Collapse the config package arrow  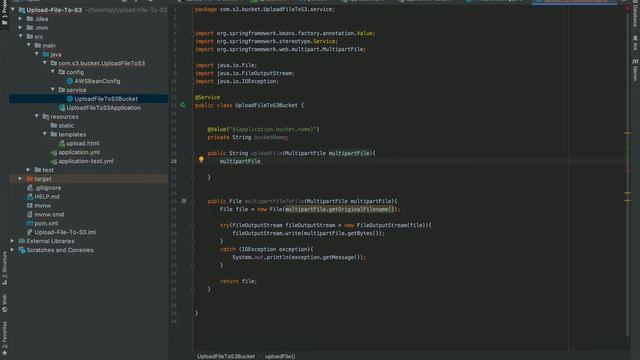(x=53, y=72)
